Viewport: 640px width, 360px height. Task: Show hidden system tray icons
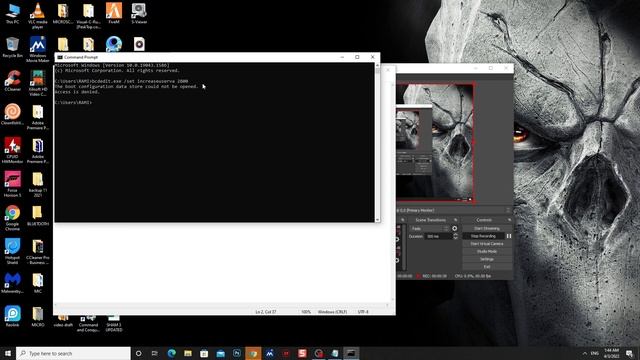[x=585, y=353]
